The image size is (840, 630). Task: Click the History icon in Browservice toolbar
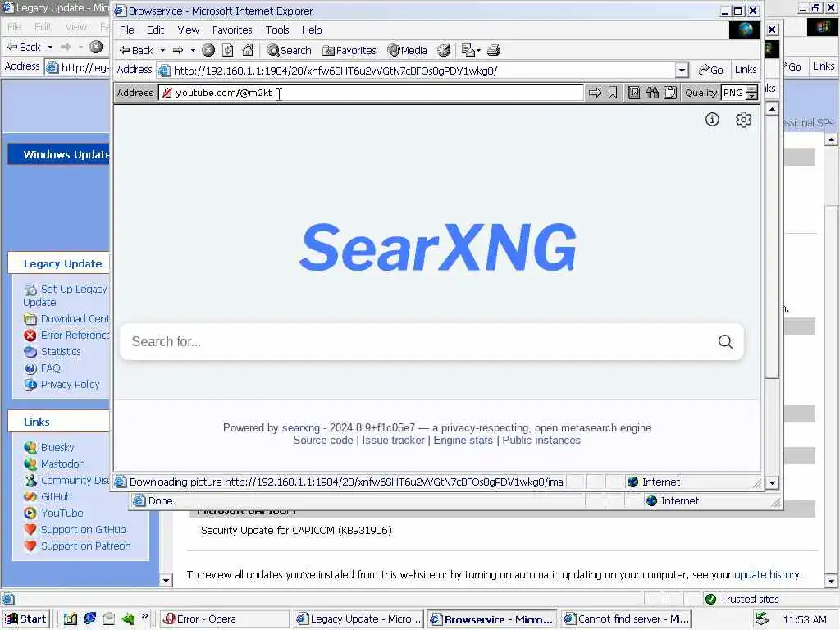(x=444, y=50)
